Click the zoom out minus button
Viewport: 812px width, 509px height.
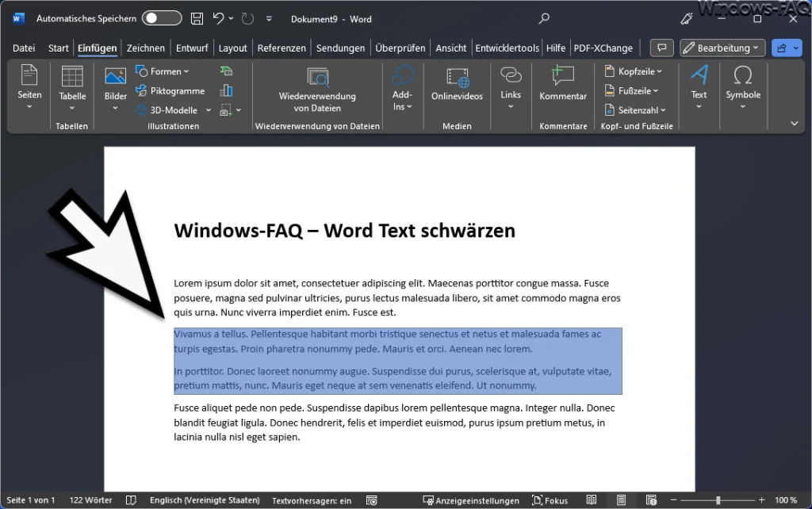[x=673, y=500]
